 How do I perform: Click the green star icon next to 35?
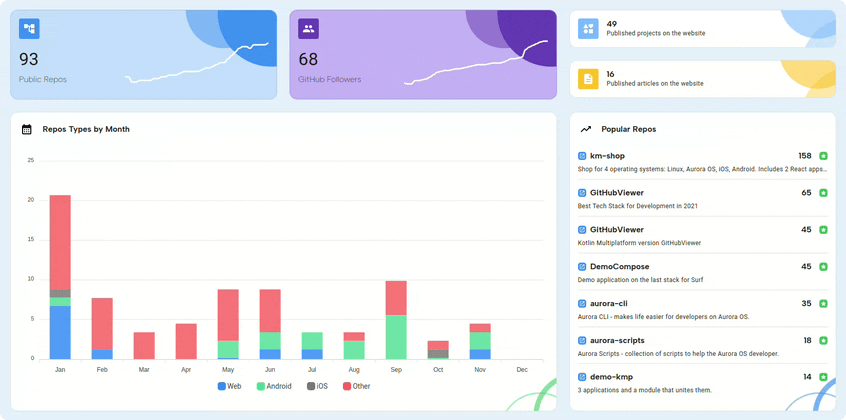pyautogui.click(x=823, y=303)
